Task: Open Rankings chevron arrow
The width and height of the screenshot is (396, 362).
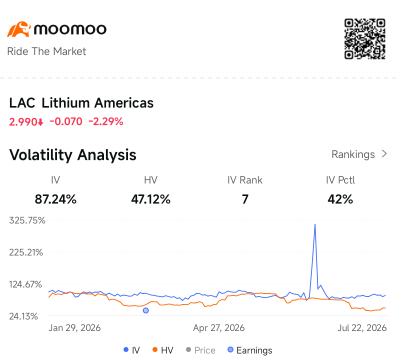Action: click(x=384, y=154)
